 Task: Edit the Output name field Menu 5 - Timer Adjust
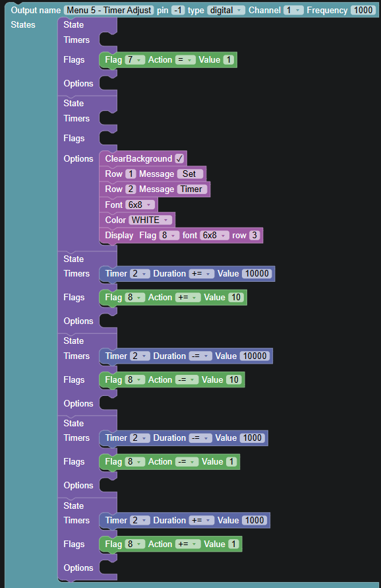tap(109, 10)
